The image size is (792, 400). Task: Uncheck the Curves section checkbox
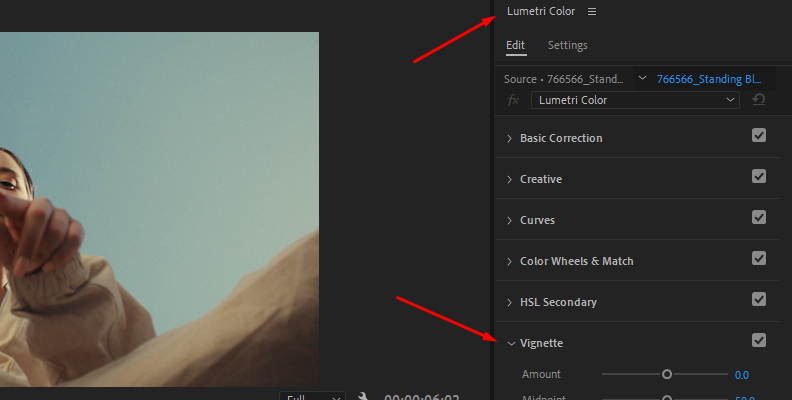[759, 217]
